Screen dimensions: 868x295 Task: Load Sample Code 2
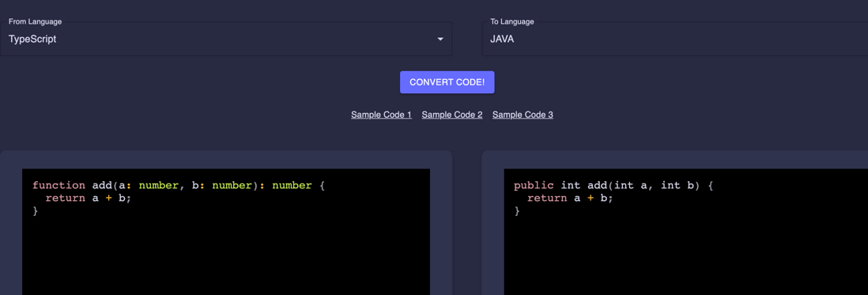click(x=452, y=115)
